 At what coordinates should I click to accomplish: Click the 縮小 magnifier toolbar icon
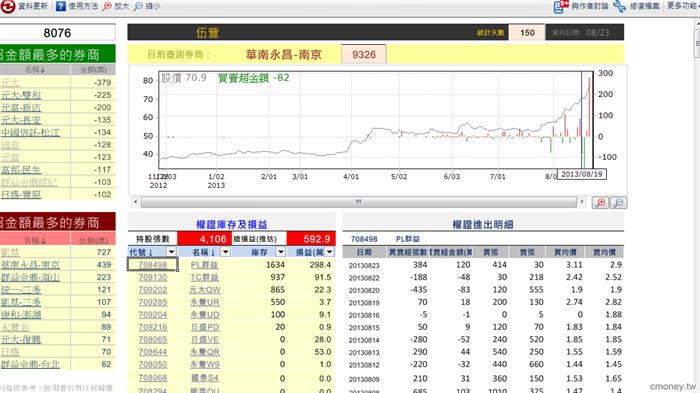point(138,6)
